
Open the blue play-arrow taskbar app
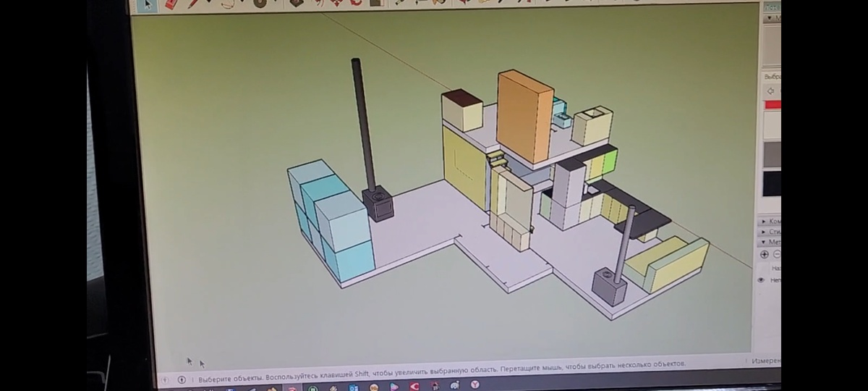click(x=394, y=387)
